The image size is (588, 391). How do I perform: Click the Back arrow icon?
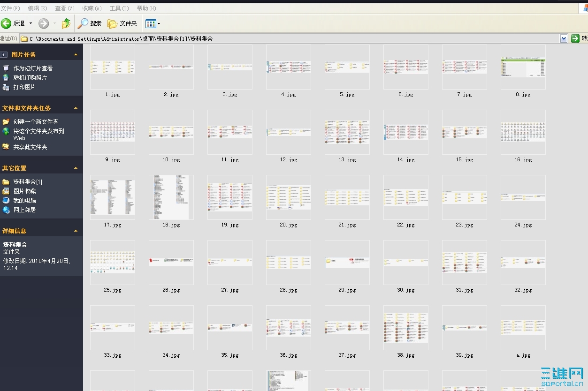coord(6,23)
